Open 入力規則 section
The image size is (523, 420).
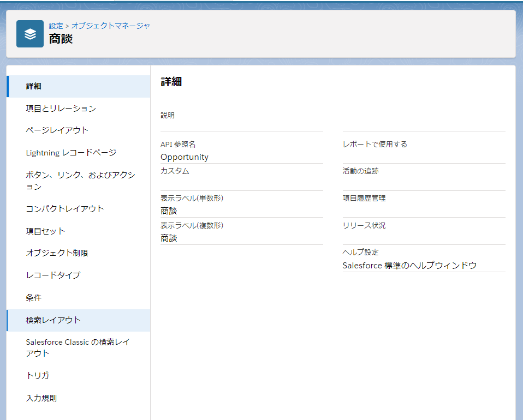[x=79, y=398]
